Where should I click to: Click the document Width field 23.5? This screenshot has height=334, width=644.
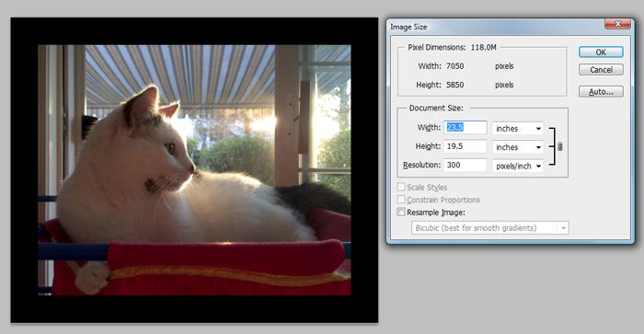pyautogui.click(x=466, y=127)
